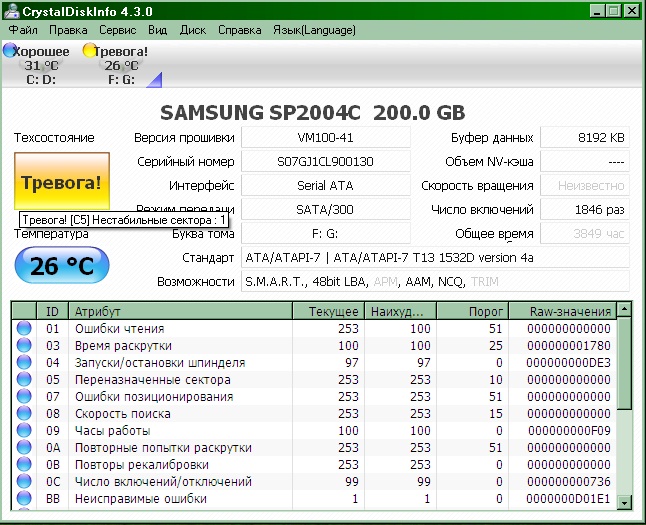Click raw value 00000001780
The image size is (646, 525).
pyautogui.click(x=569, y=345)
